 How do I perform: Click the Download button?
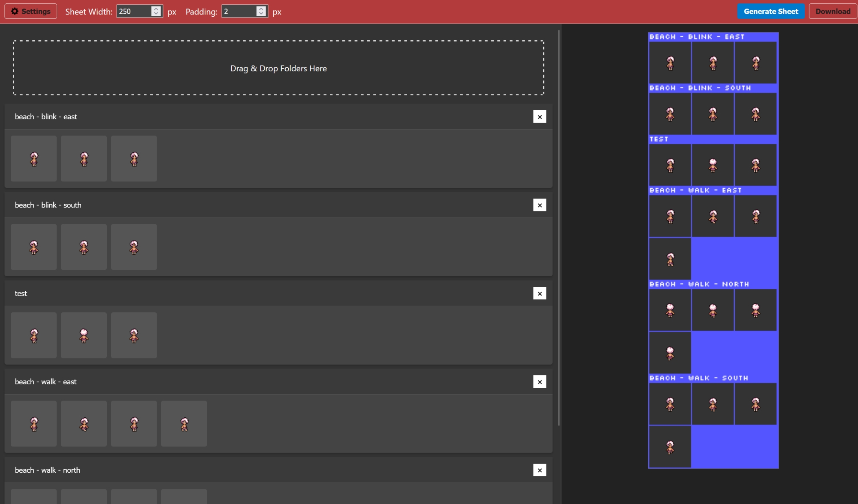point(832,12)
